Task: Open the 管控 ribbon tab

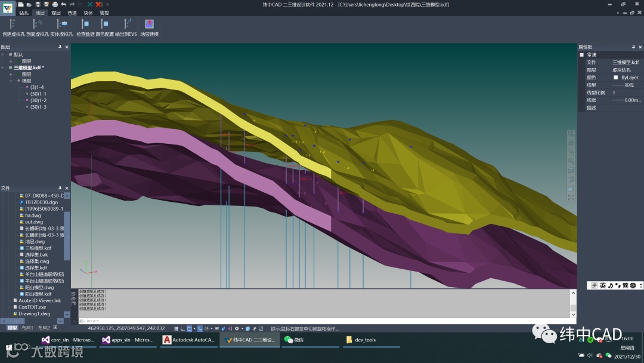Action: [104, 13]
